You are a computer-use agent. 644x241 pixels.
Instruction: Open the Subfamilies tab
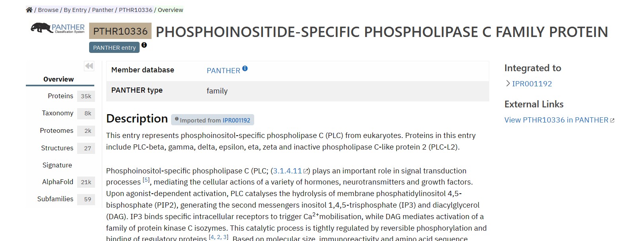(66, 199)
